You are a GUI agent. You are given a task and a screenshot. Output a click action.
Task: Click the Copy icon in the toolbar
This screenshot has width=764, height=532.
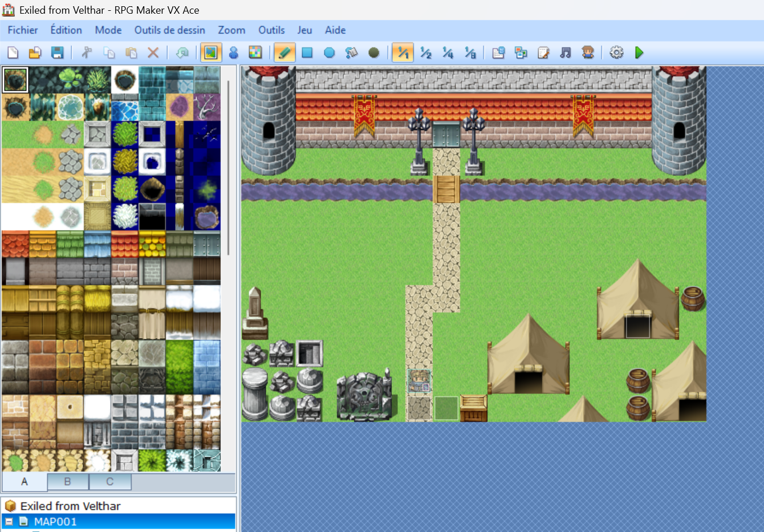(109, 53)
